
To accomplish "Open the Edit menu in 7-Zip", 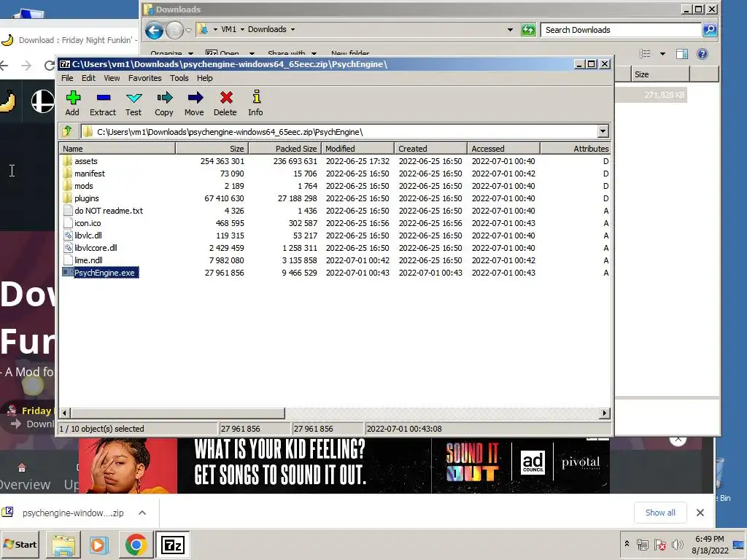I will [88, 78].
